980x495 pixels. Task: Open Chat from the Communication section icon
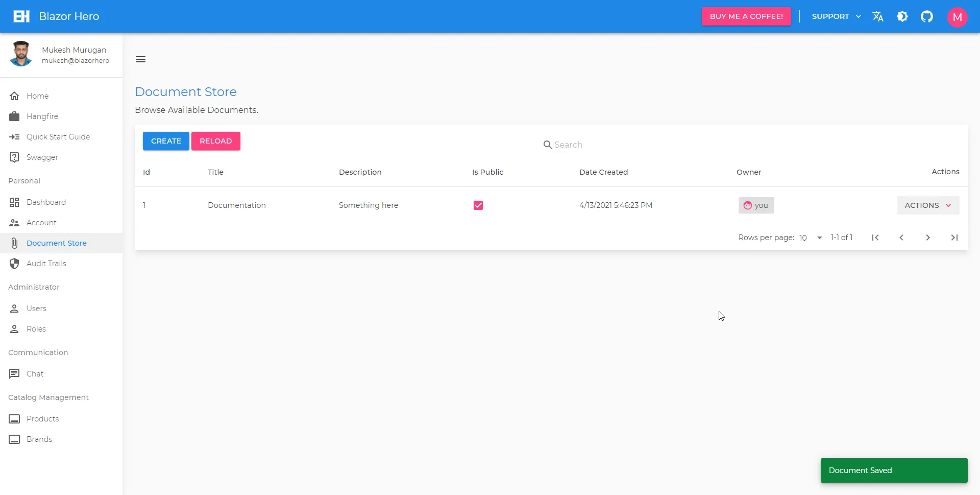[14, 373]
